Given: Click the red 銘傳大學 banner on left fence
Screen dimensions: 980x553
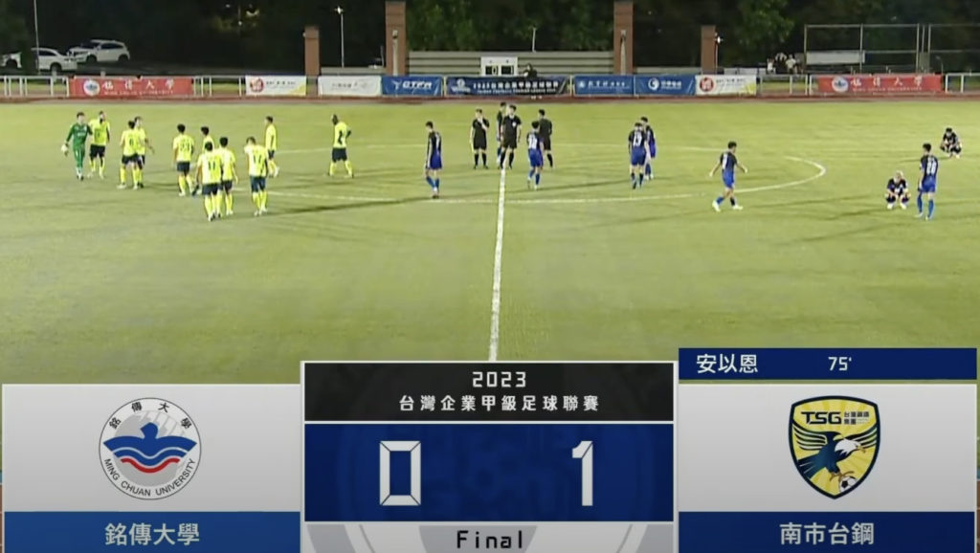Looking at the screenshot, I should (x=131, y=87).
